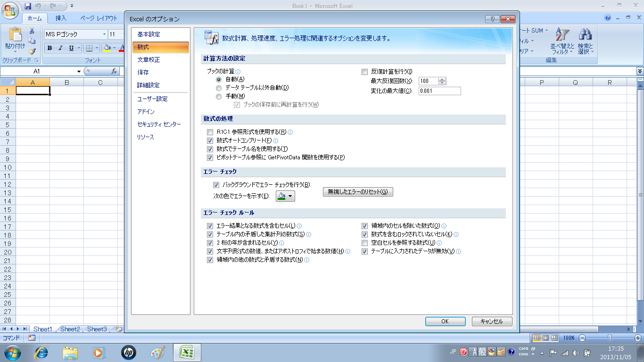
Task: Check the 空白セルを参照する数式 option
Action: click(x=364, y=243)
